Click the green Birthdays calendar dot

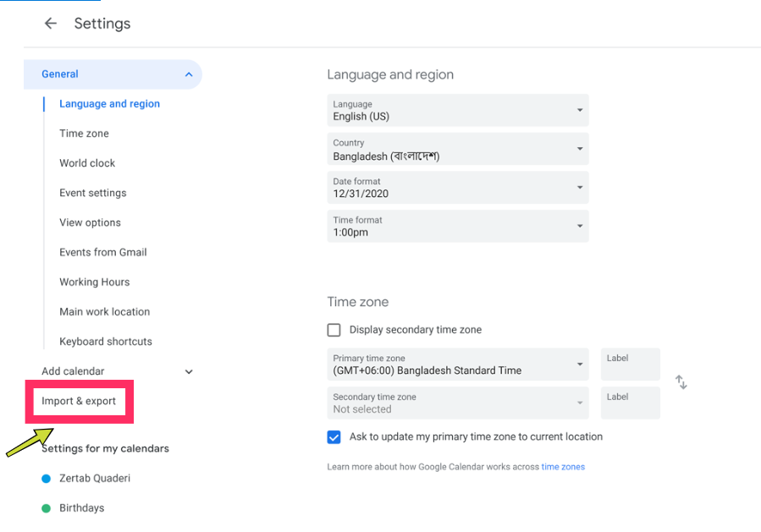coord(46,508)
